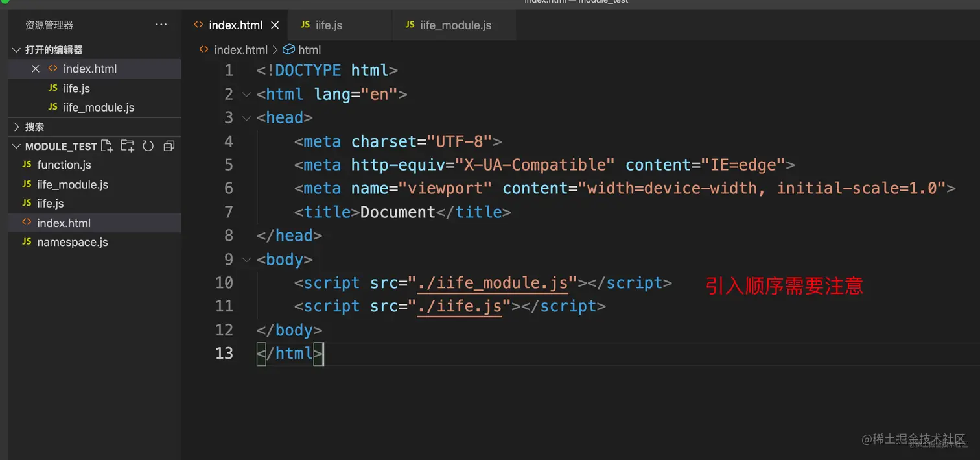Click the New File icon in MODULE_TEST header
The width and height of the screenshot is (980, 460).
click(107, 146)
